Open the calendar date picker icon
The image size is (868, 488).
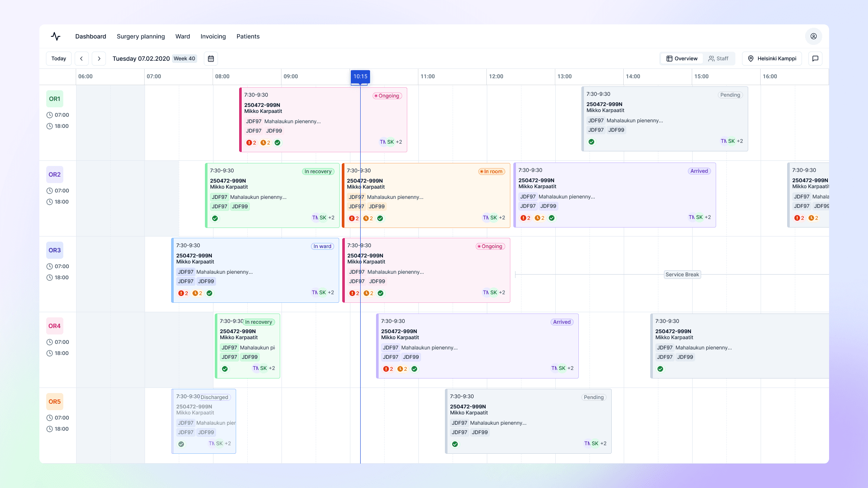pos(211,59)
